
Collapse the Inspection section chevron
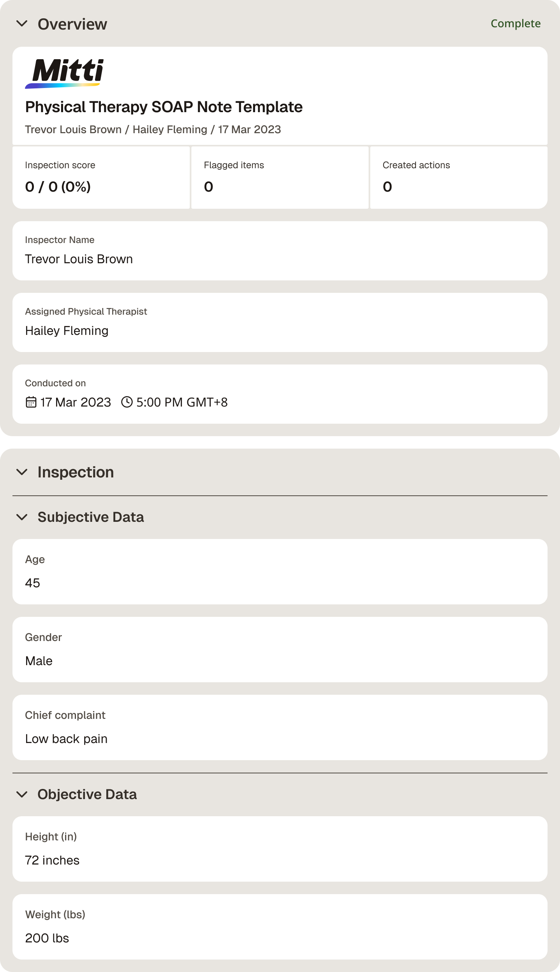coord(22,472)
